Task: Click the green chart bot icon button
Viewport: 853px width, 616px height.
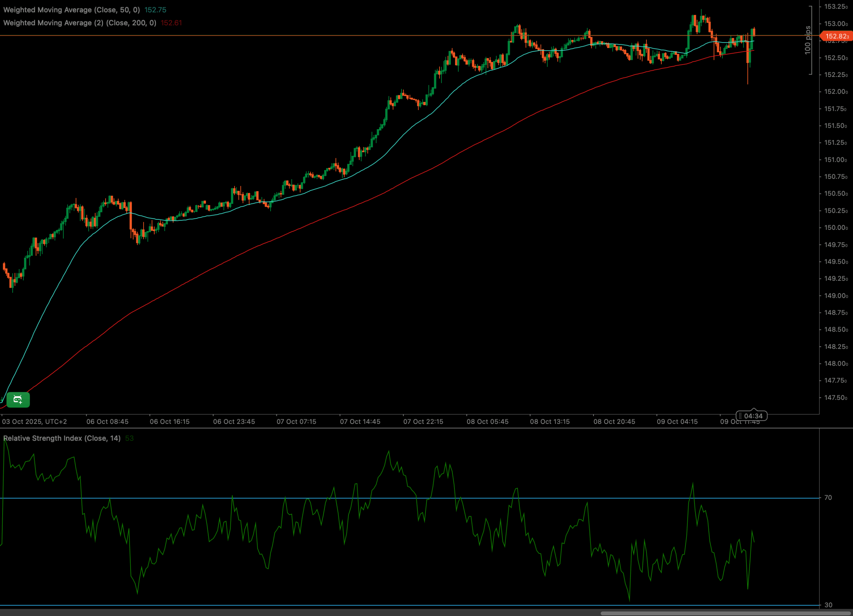Action: click(x=18, y=400)
